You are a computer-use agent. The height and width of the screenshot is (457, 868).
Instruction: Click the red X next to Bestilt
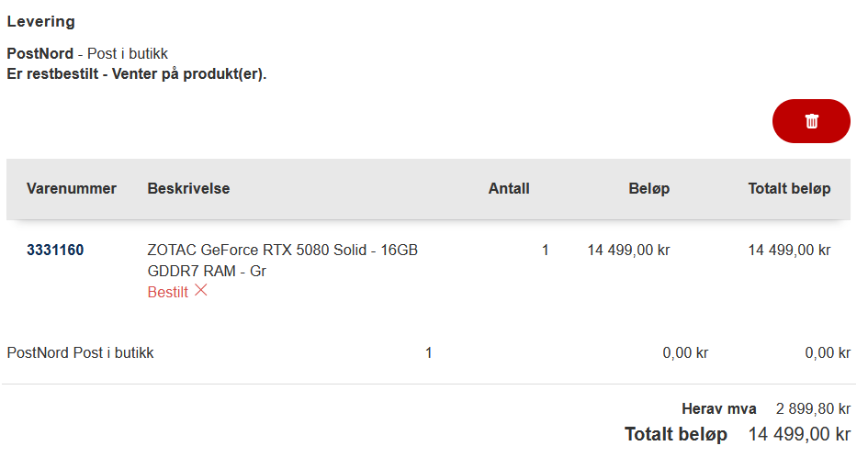(201, 291)
